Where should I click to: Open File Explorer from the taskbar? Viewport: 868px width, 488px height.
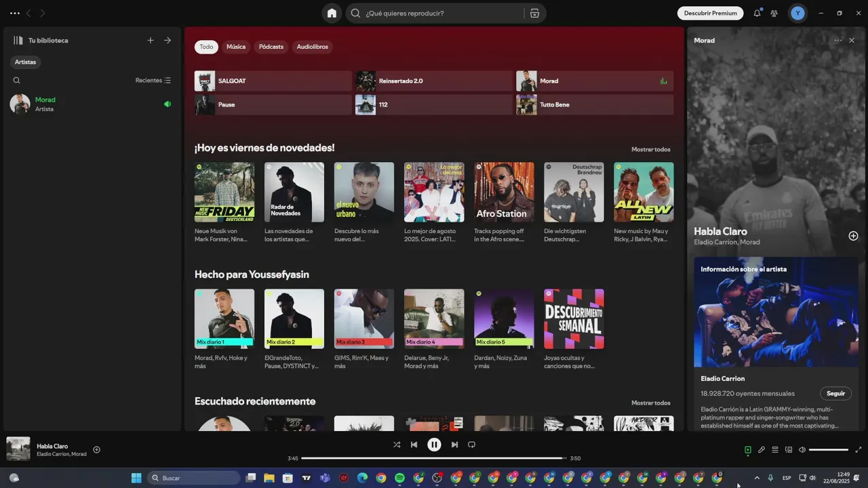269,478
